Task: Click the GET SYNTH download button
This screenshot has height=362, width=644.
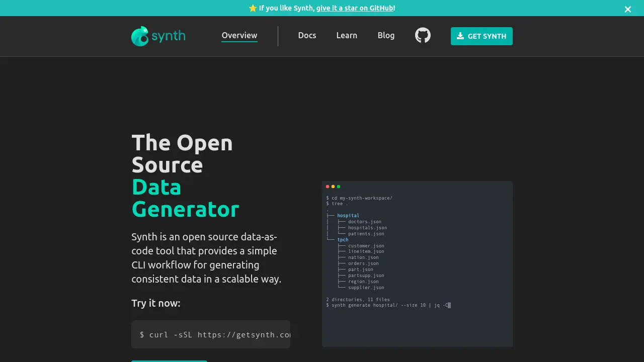Action: pos(481,36)
